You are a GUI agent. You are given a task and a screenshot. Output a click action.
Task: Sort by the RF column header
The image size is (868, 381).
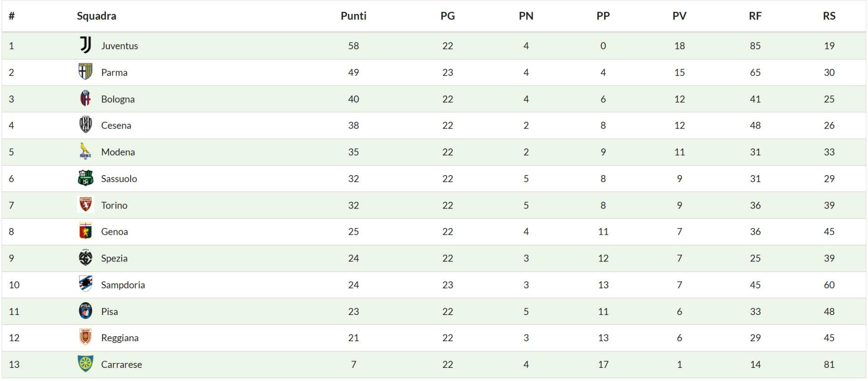[755, 16]
